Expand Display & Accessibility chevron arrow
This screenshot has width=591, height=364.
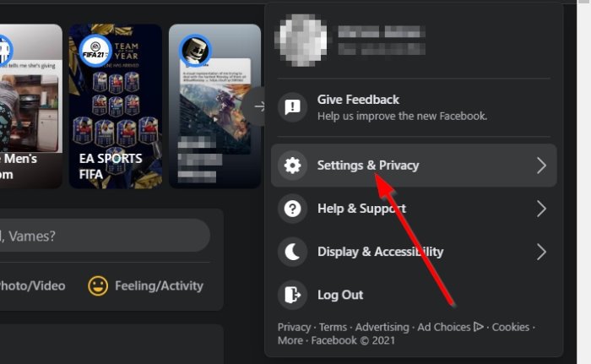point(541,252)
